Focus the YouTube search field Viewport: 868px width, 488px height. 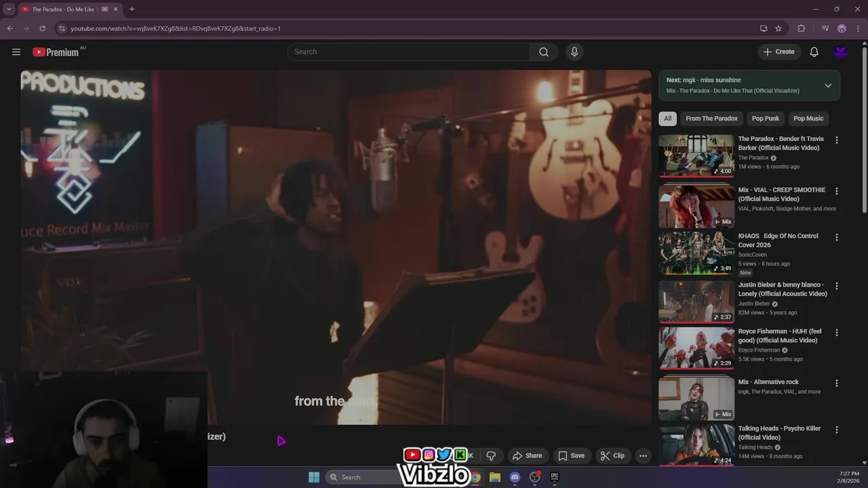pos(408,52)
